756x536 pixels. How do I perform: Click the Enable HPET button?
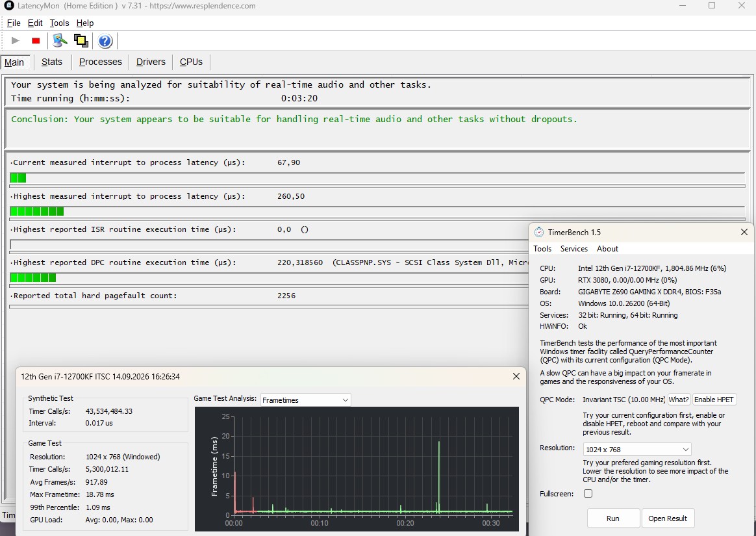714,400
